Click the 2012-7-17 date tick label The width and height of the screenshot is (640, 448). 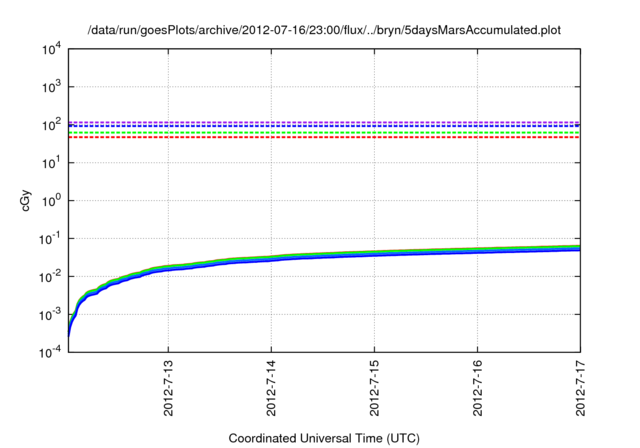click(580, 388)
